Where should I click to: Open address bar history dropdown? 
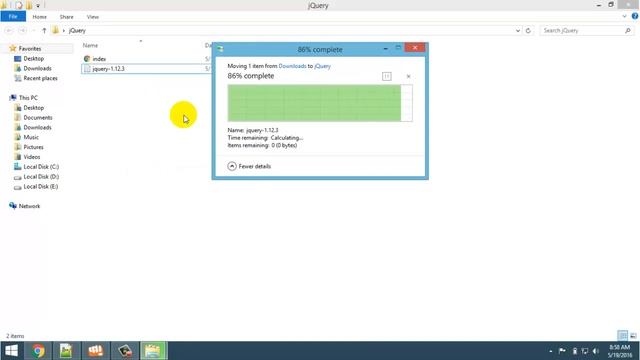518,31
